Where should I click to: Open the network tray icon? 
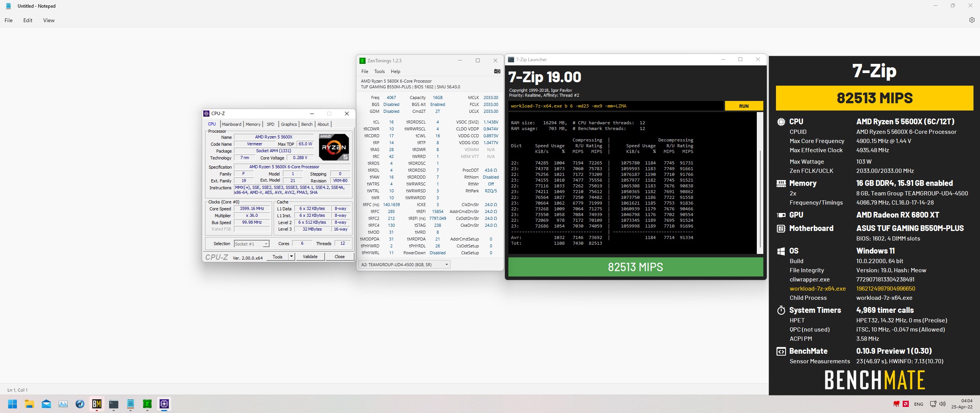(933, 404)
